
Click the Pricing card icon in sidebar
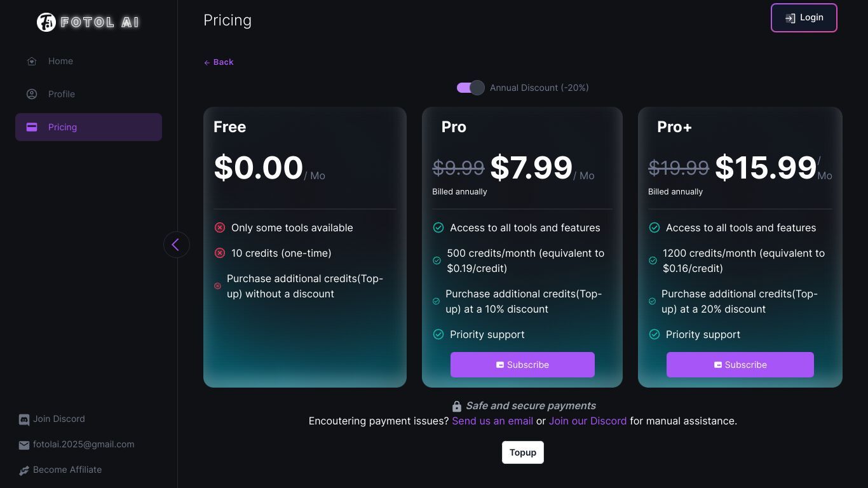(32, 127)
